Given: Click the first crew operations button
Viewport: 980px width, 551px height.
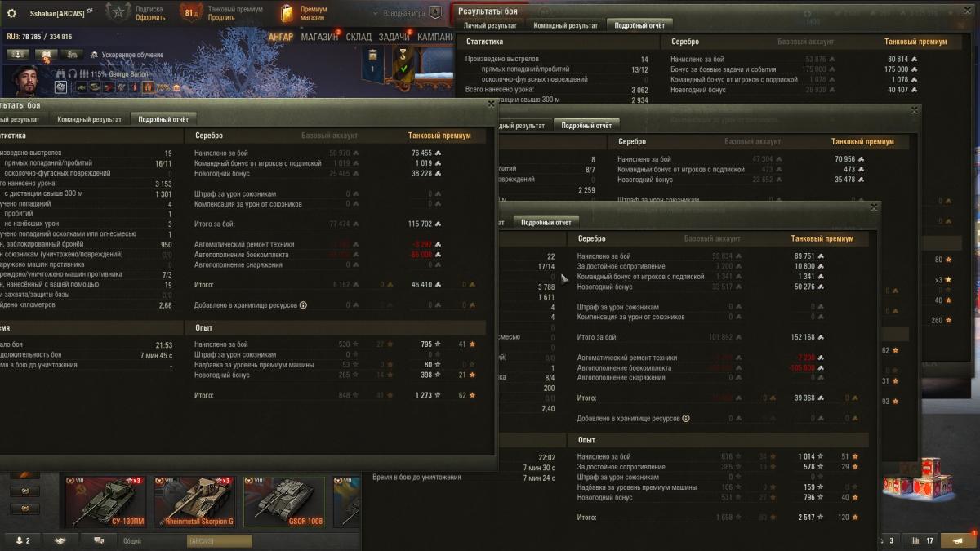Looking at the screenshot, I should click(x=18, y=54).
